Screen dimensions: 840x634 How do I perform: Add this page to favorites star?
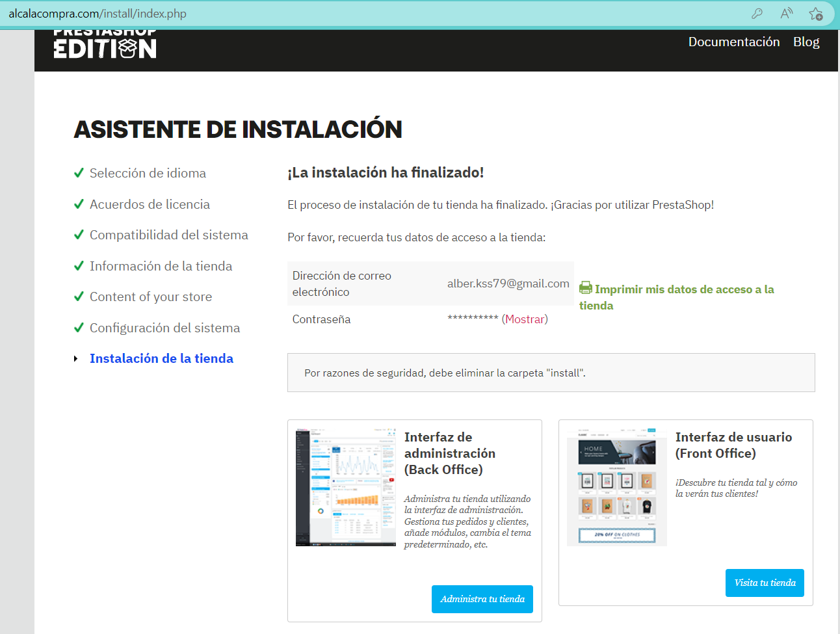click(816, 14)
